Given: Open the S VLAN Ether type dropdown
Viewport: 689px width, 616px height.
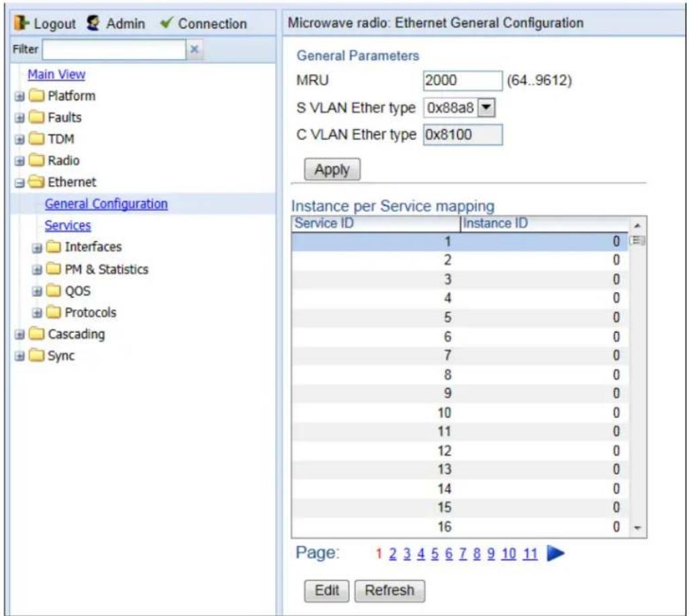Looking at the screenshot, I should point(486,107).
